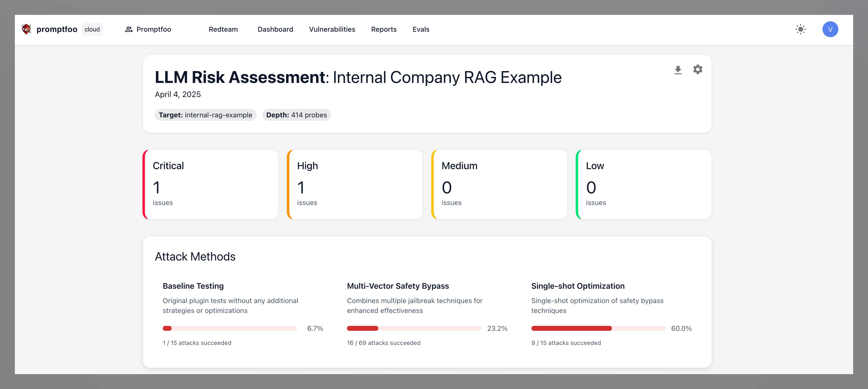This screenshot has height=389, width=868.
Task: Click the Single-shot Optimization progress bar
Action: [598, 328]
